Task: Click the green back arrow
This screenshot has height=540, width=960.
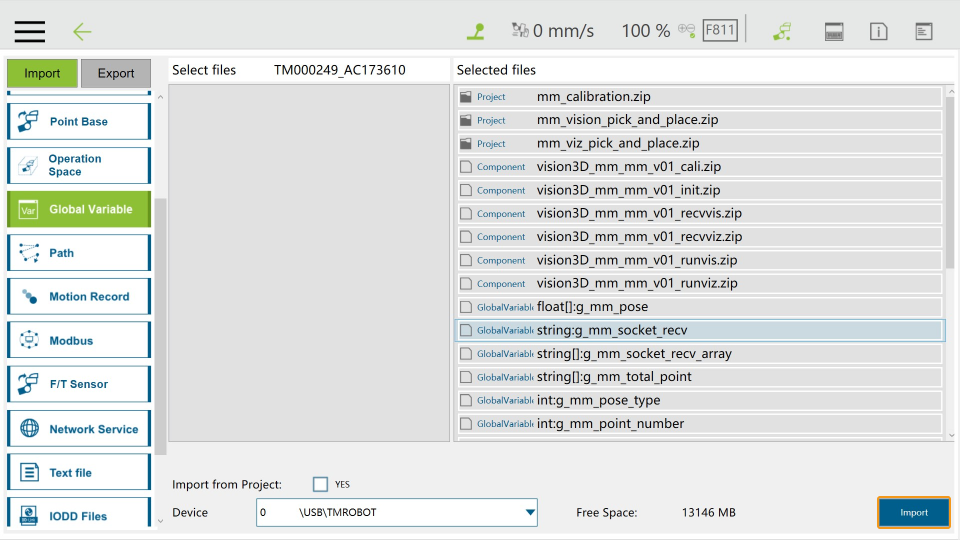Action: pyautogui.click(x=82, y=31)
